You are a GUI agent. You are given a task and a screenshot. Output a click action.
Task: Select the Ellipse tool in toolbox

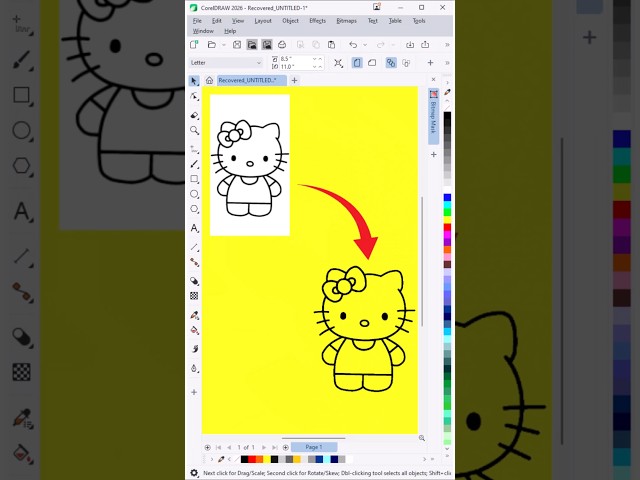click(x=194, y=194)
